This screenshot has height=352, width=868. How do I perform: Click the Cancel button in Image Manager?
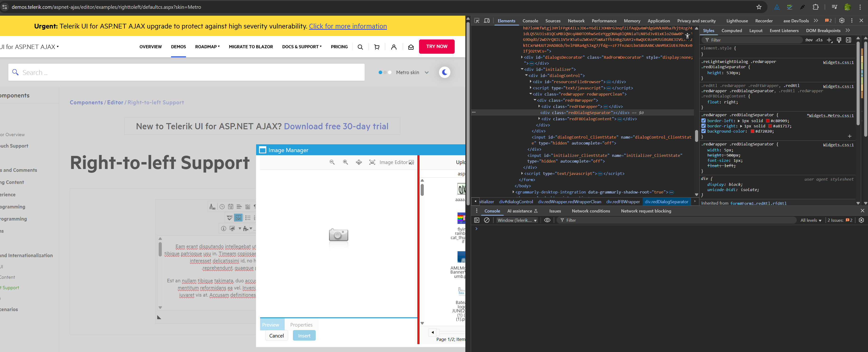(276, 335)
